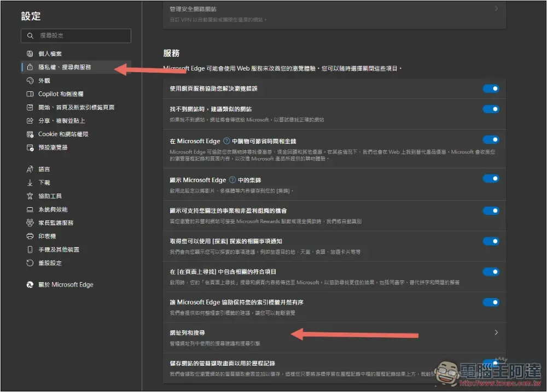Screen dimensions: 547x392
Task: Turn off 在頁面上尋找 相關的符合項目 toggle
Action: (491, 272)
